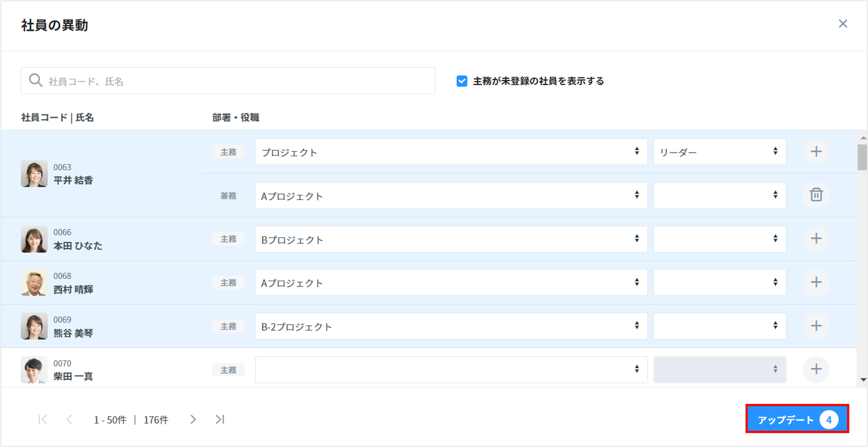Click the アップデート button

pyautogui.click(x=796, y=419)
